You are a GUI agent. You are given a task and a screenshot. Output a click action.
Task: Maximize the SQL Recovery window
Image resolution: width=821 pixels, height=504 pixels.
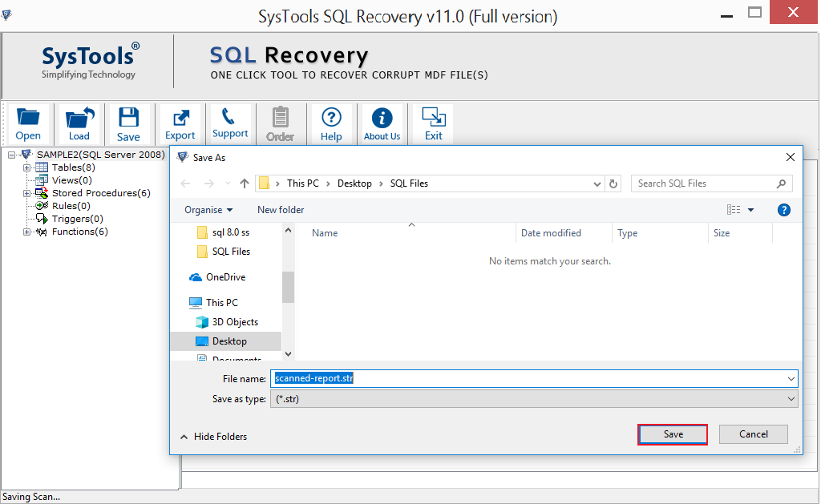tap(754, 13)
